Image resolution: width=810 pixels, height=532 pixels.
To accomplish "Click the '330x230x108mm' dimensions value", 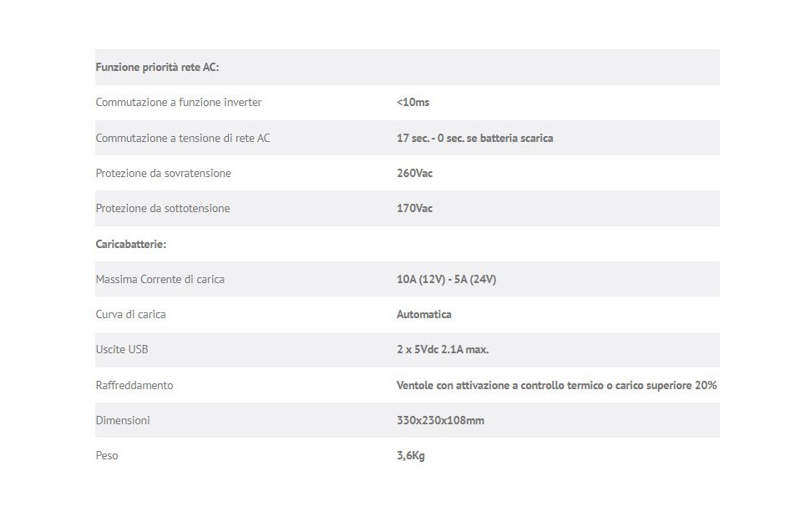I will [x=440, y=420].
